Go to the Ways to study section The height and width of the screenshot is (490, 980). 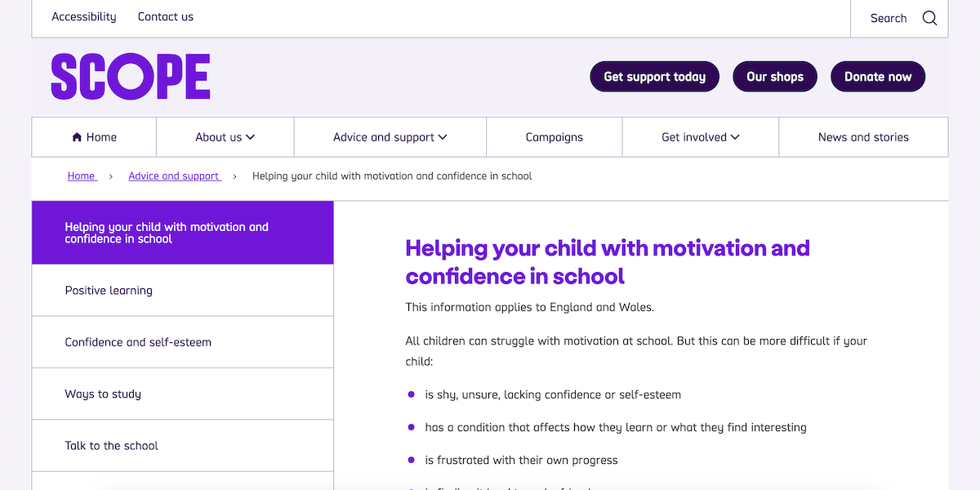point(103,394)
